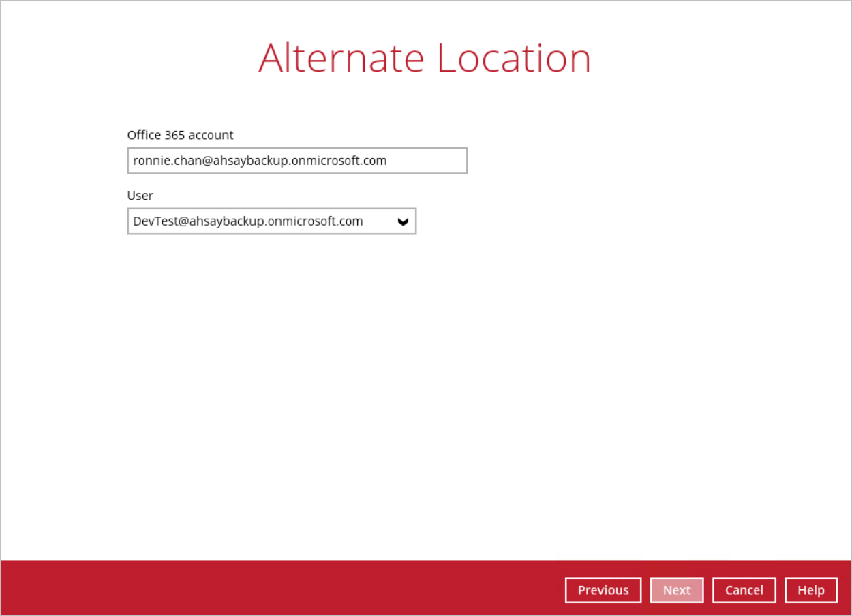Click the "Office 365 account" field label
Image resolution: width=852 pixels, height=616 pixels.
[x=180, y=135]
